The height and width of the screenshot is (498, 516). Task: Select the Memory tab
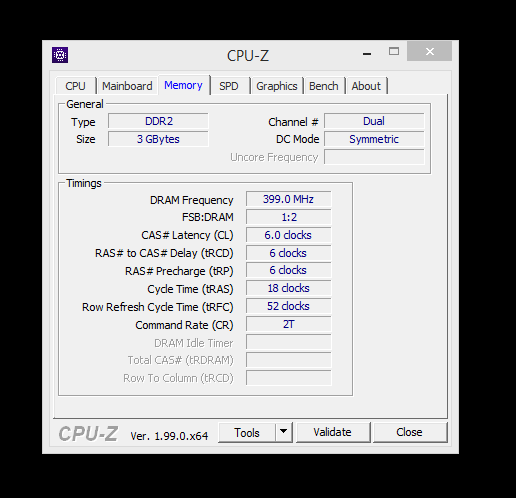coord(183,85)
